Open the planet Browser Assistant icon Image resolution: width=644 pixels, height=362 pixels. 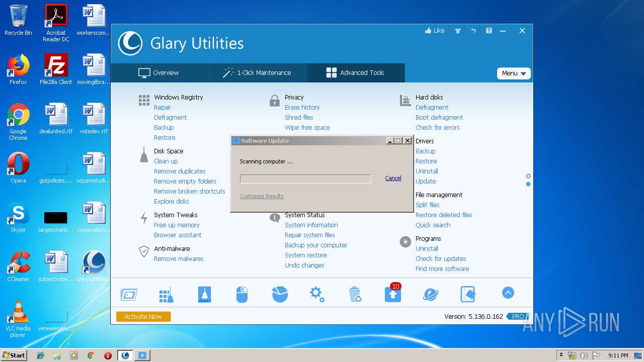[x=430, y=294]
